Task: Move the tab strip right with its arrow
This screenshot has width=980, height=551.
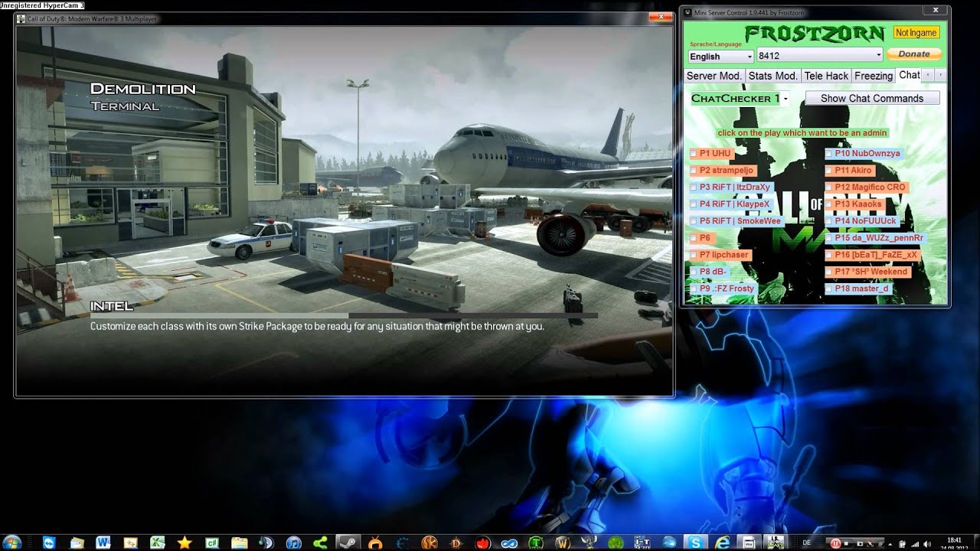Action: click(x=940, y=75)
